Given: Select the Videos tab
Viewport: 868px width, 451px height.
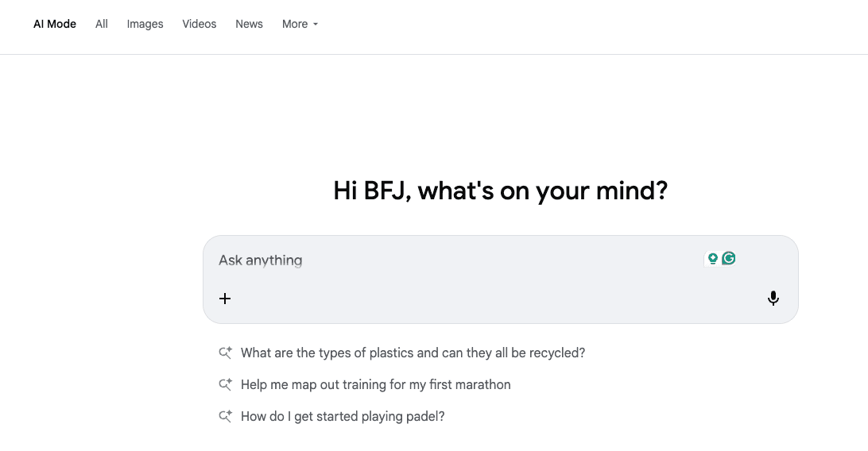Looking at the screenshot, I should (x=199, y=24).
